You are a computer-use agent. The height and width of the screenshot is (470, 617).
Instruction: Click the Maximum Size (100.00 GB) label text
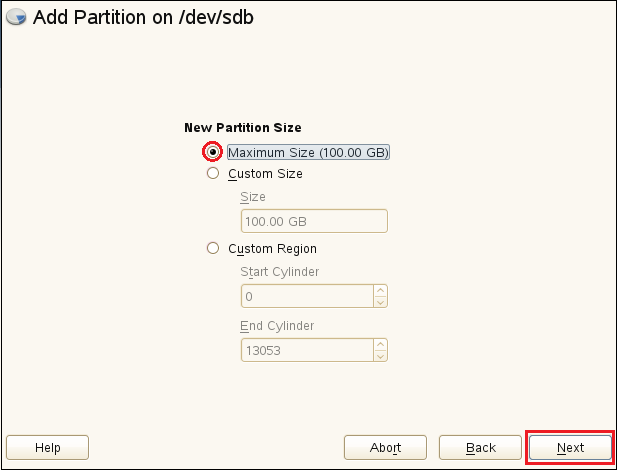point(308,152)
